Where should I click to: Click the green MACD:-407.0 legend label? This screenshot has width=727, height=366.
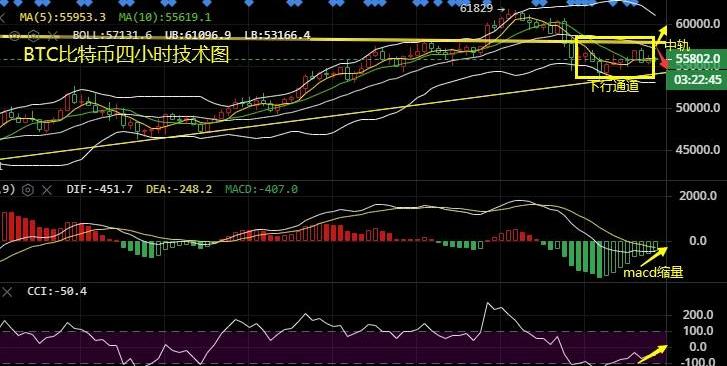261,189
